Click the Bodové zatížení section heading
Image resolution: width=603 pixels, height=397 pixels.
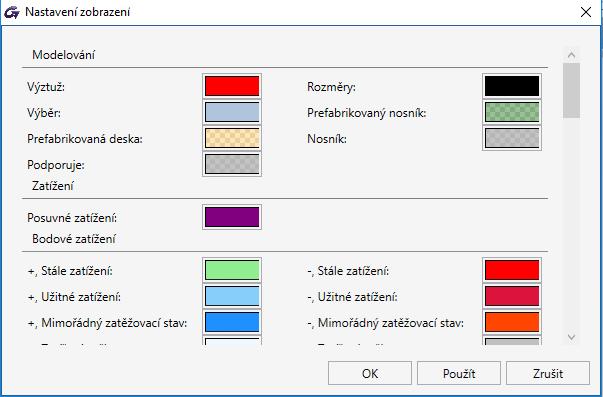tap(74, 239)
